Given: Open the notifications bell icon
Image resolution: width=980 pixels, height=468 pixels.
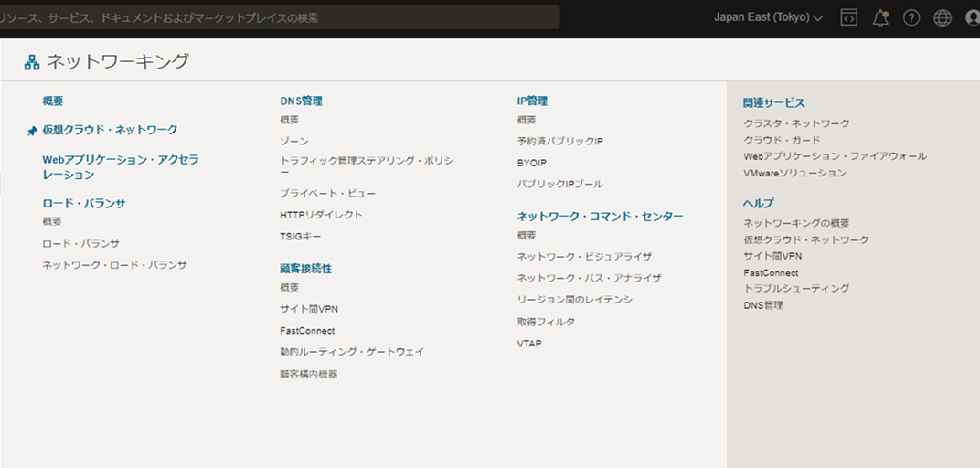Looking at the screenshot, I should point(880,17).
